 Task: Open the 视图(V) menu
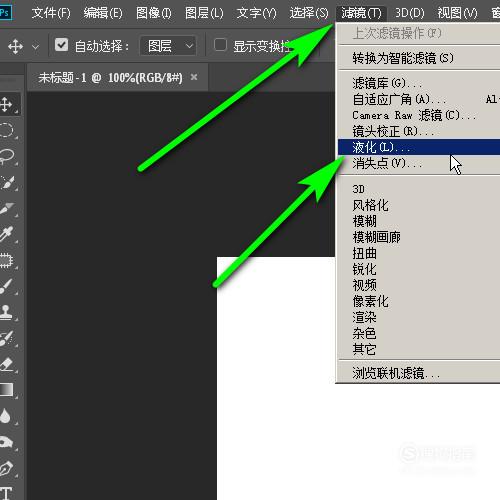(x=457, y=13)
